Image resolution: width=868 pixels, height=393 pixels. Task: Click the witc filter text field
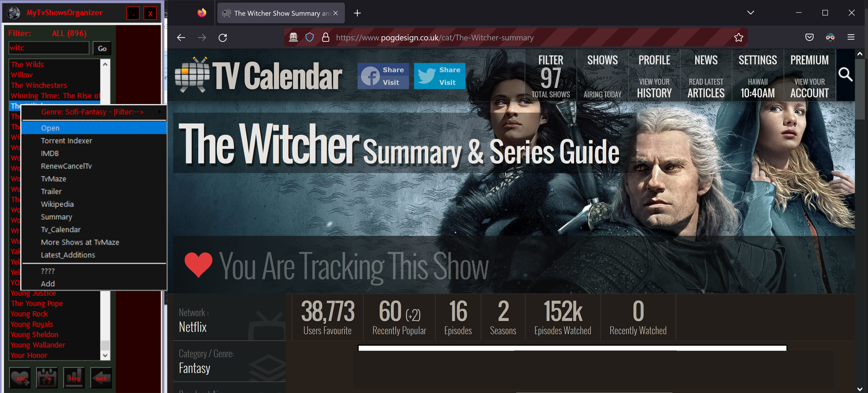coord(49,48)
